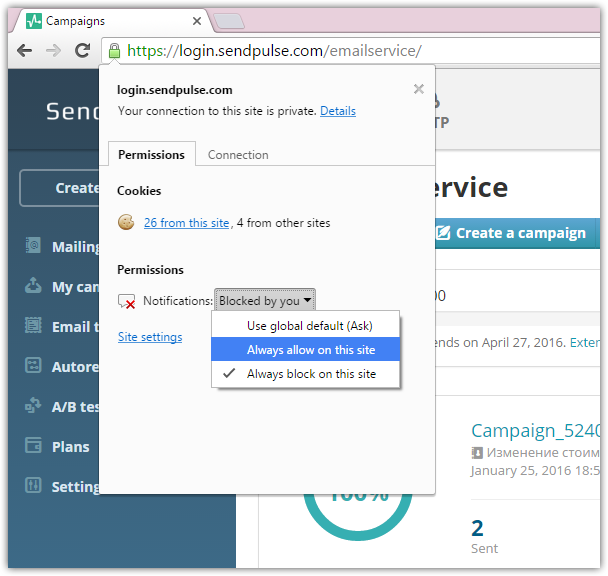Open the Campaign_5240 link
The image size is (608, 576).
535,430
